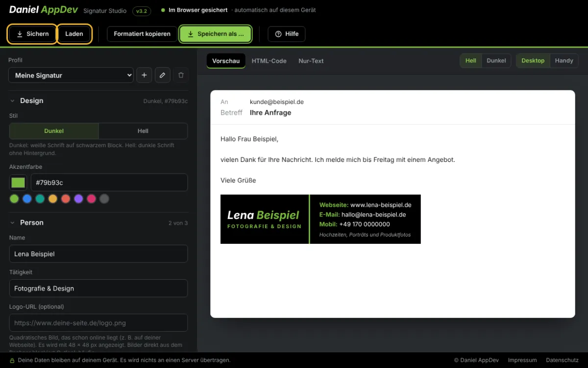588x368 pixels.
Task: Delete profile with the trash icon
Action: [181, 75]
